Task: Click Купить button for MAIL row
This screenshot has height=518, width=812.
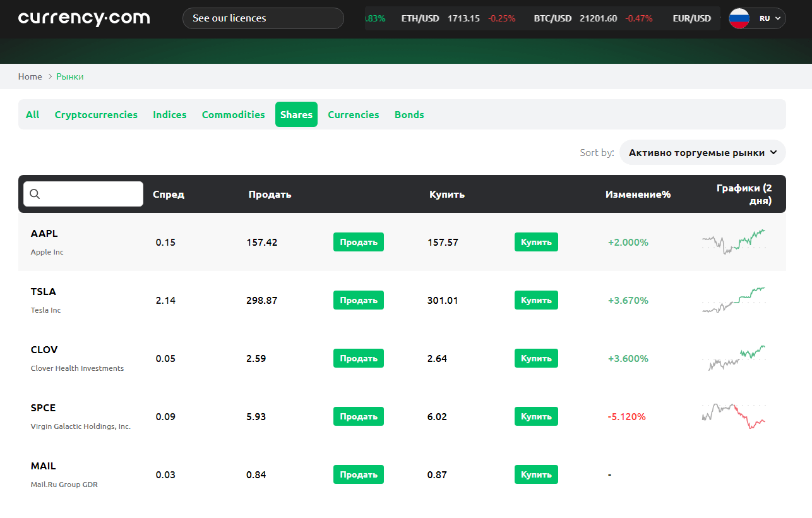Action: click(536, 474)
